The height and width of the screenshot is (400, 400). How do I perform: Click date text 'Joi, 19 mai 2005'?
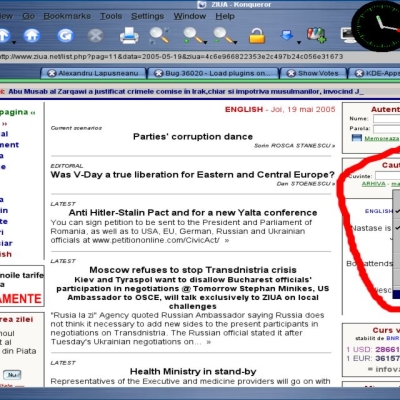[303, 109]
